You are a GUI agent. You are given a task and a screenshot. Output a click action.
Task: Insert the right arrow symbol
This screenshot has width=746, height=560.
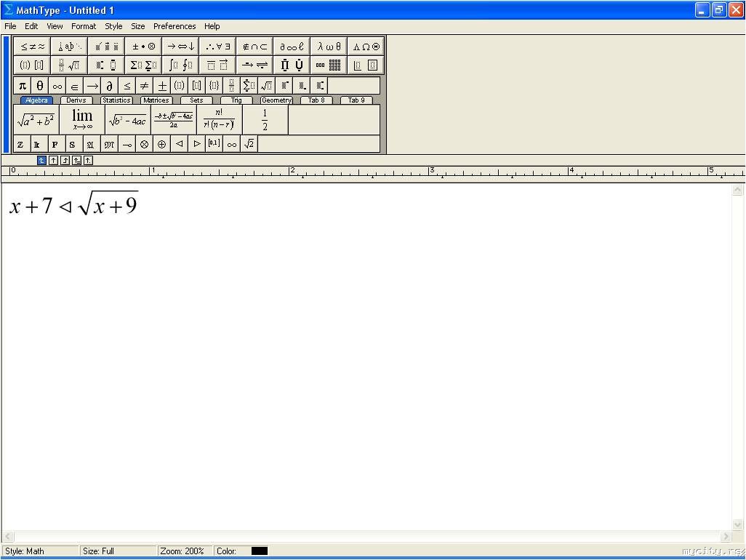pos(92,86)
